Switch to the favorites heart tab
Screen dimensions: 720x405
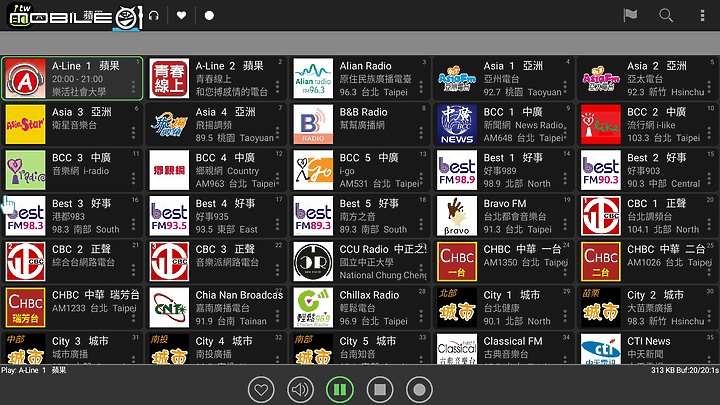181,16
